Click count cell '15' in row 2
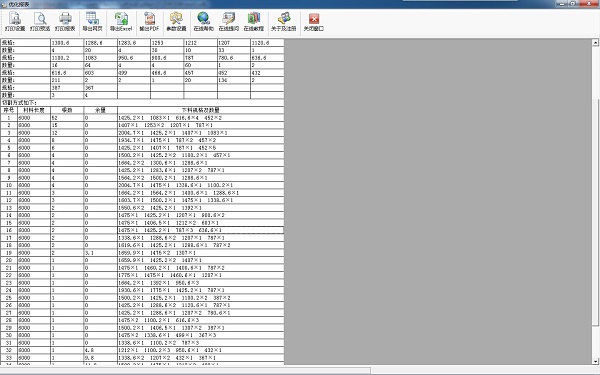 [x=67, y=125]
